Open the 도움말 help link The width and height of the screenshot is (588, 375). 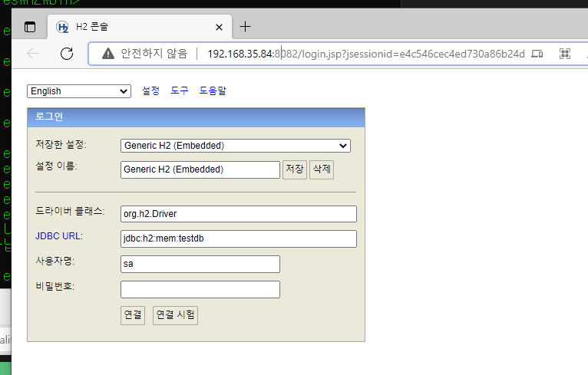click(213, 91)
